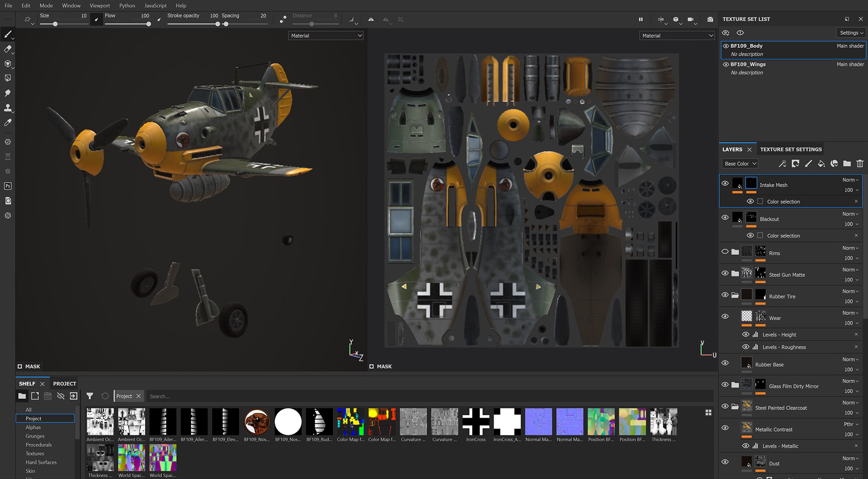
Task: Toggle visibility of Rims layer
Action: pos(725,252)
